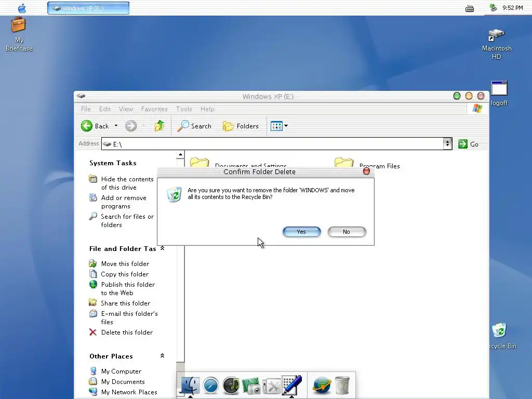Click the Windows XP (E:) taskbar button

[x=88, y=8]
